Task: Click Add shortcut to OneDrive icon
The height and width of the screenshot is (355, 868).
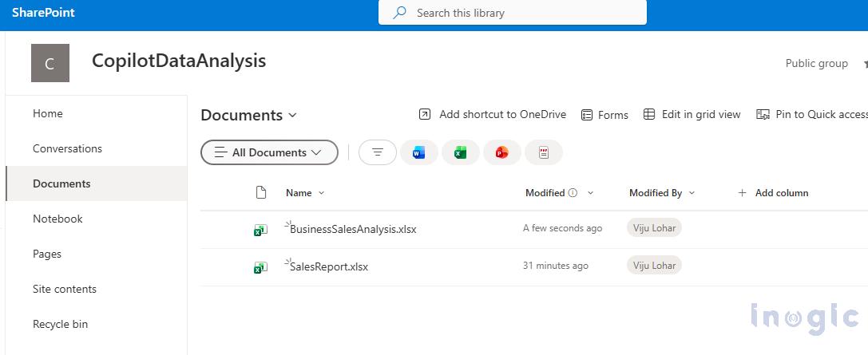Action: (425, 114)
